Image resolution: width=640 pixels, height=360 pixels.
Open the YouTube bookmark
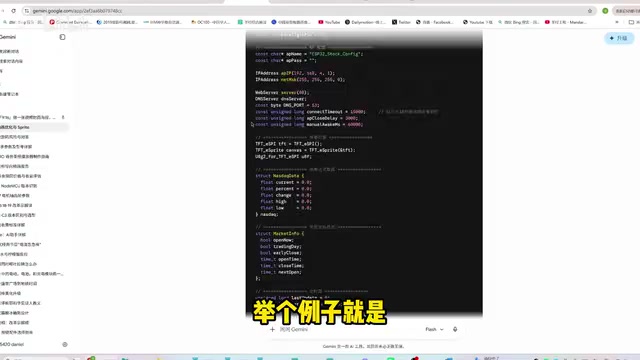[329, 22]
